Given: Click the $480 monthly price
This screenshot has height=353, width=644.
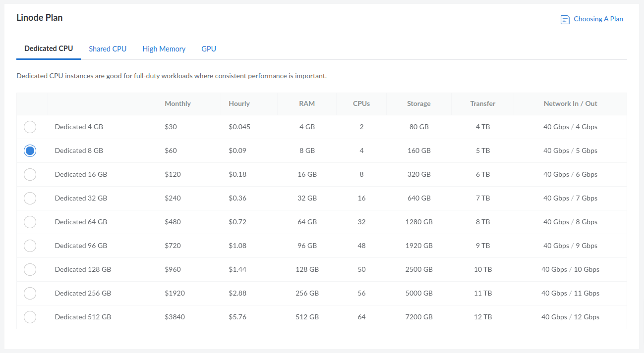Looking at the screenshot, I should tap(173, 222).
